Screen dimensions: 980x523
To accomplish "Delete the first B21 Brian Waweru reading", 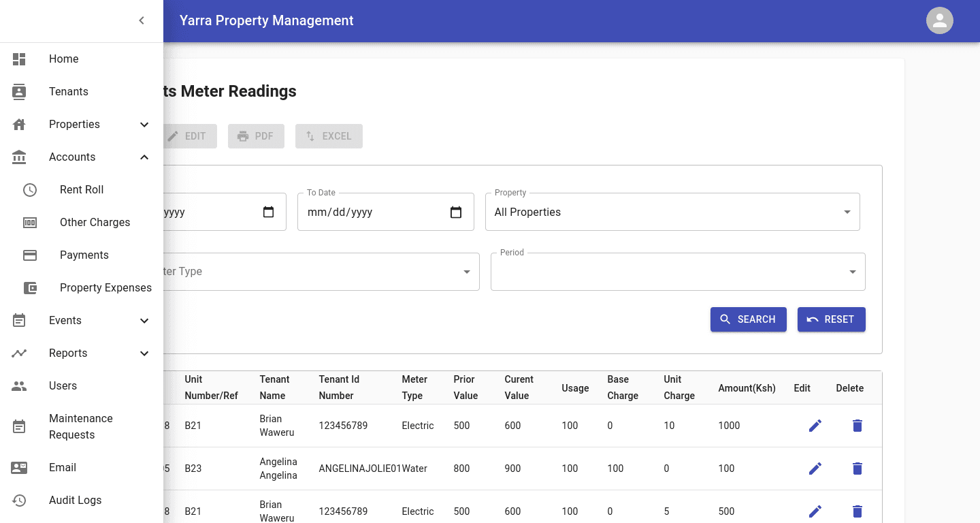I will 857,426.
